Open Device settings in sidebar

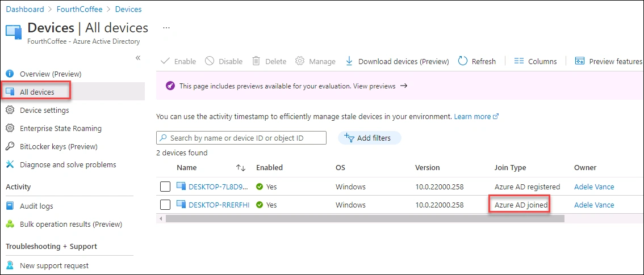click(x=44, y=110)
